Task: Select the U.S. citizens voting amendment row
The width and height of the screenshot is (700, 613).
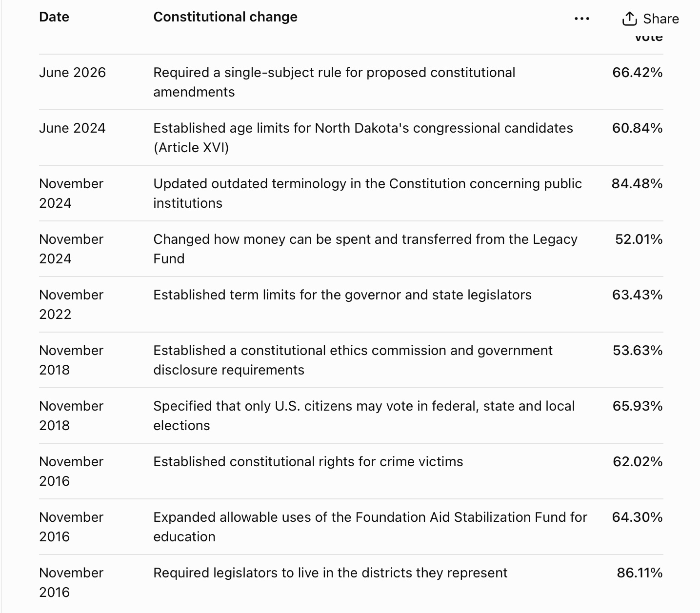Action: (x=351, y=415)
